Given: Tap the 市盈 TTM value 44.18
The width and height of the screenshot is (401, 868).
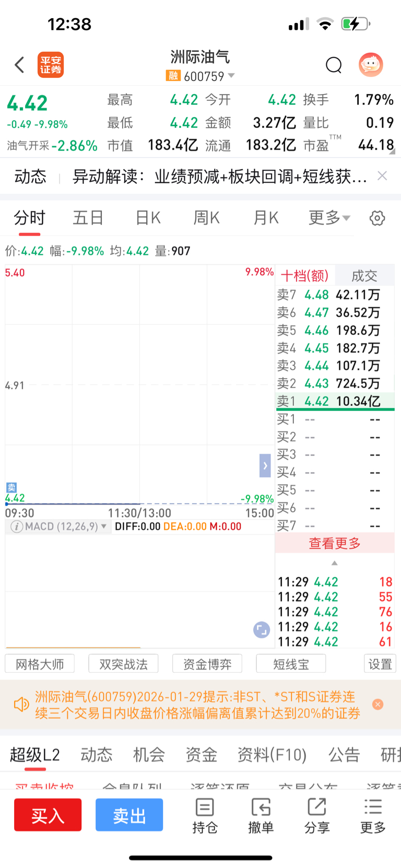Looking at the screenshot, I should coord(376,145).
